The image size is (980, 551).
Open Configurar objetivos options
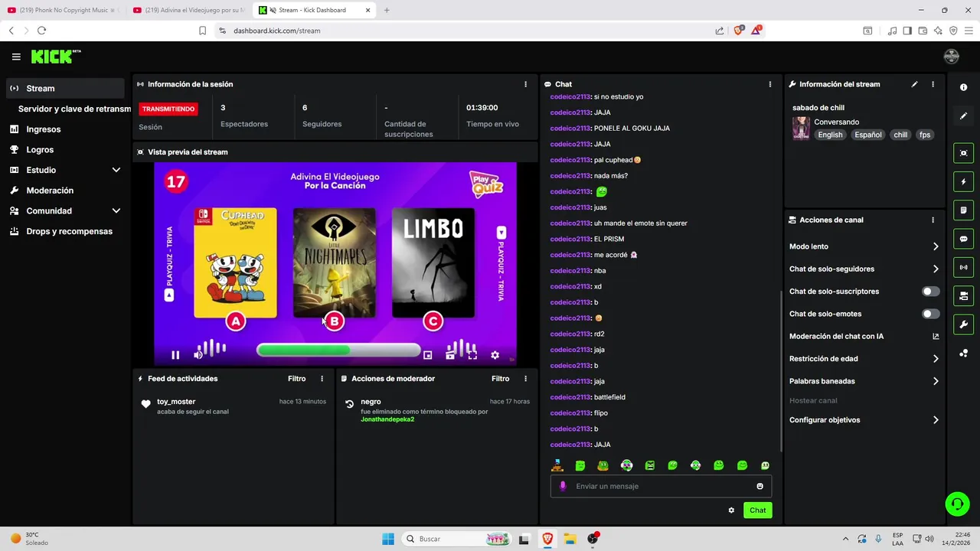[x=864, y=420]
